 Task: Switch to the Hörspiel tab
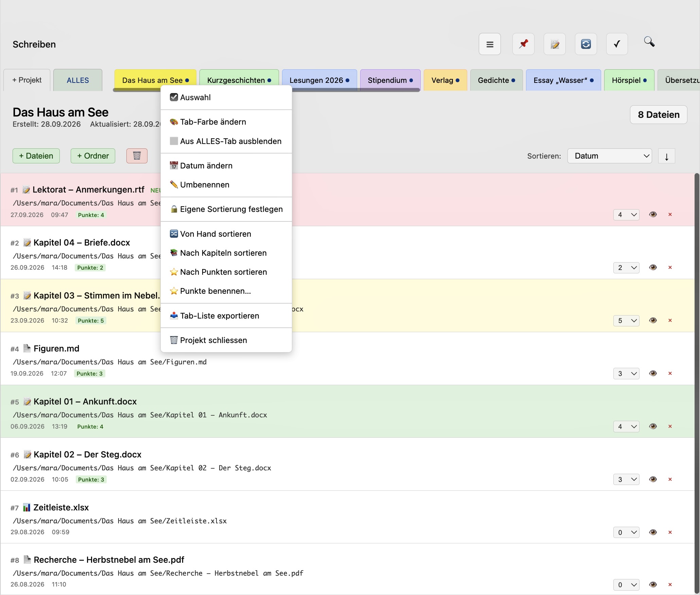[x=629, y=80]
